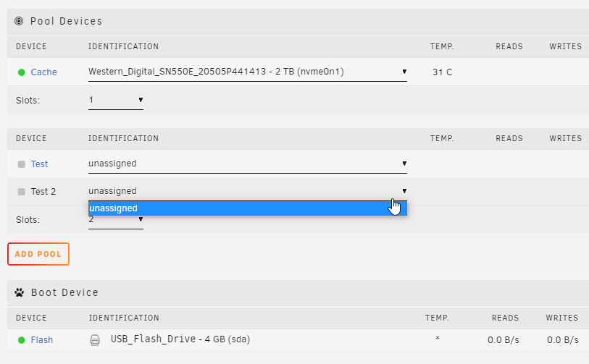Image resolution: width=589 pixels, height=364 pixels.
Task: Click the Pool Devices section icon
Action: pyautogui.click(x=19, y=21)
